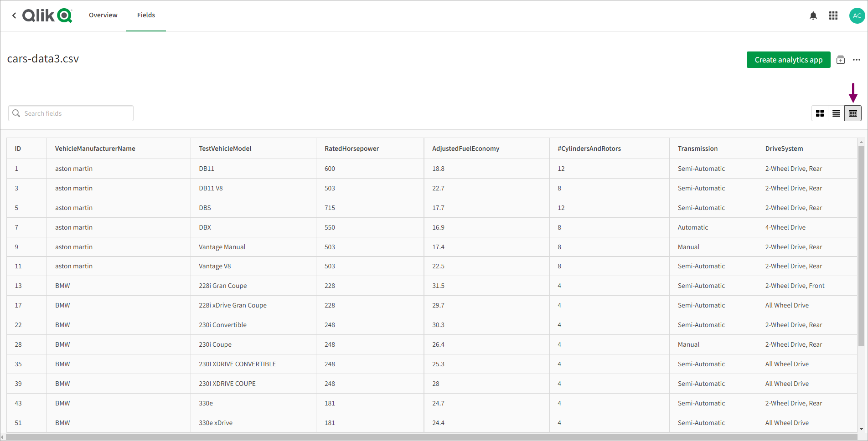Select the DBS model cell

(253, 208)
